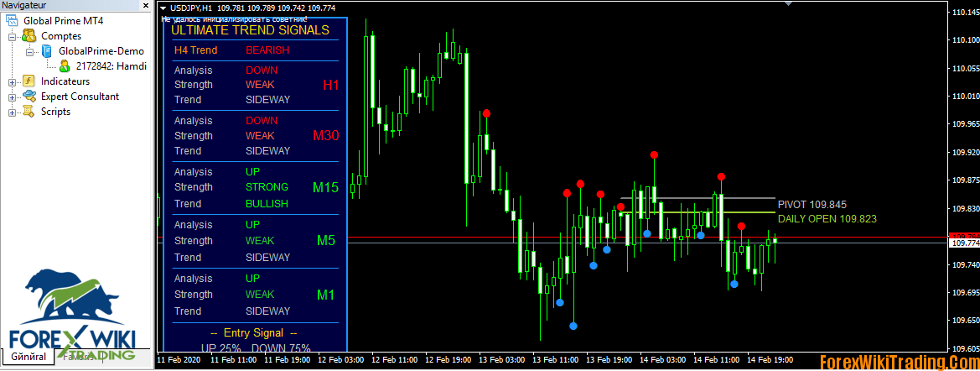Image resolution: width=980 pixels, height=371 pixels.
Task: Click the STRONG strength value for M15
Action: pyautogui.click(x=267, y=187)
